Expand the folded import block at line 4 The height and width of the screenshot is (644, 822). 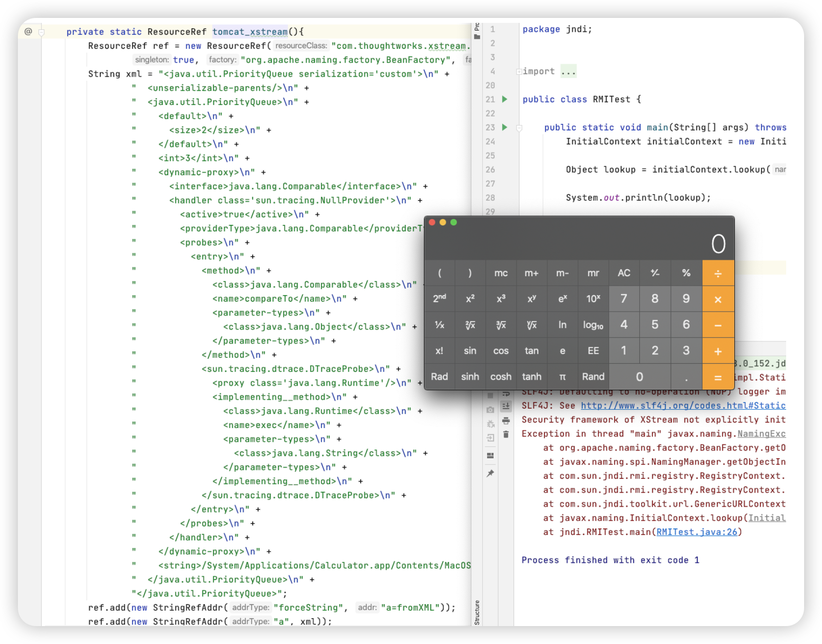pyautogui.click(x=519, y=72)
